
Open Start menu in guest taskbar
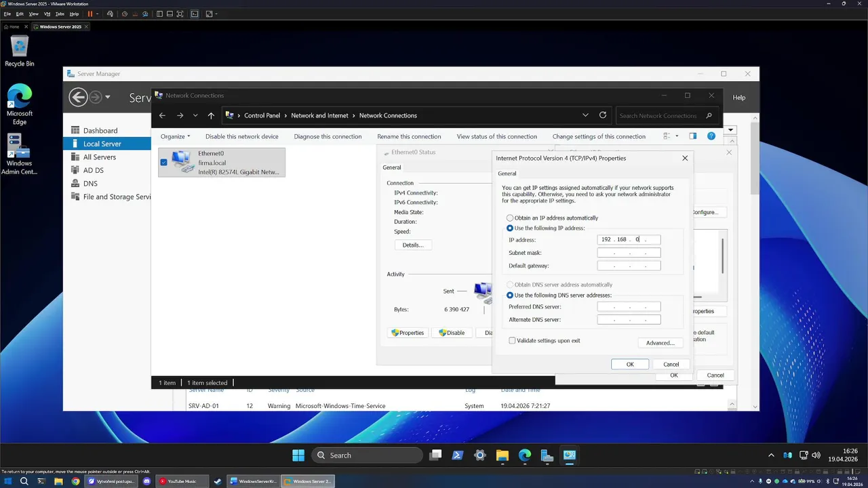tap(298, 455)
